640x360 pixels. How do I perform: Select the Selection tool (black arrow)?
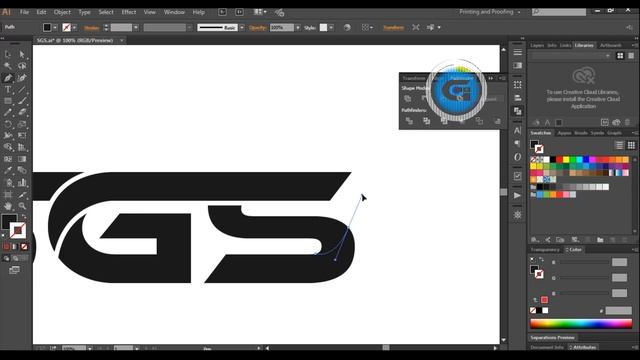[8, 54]
